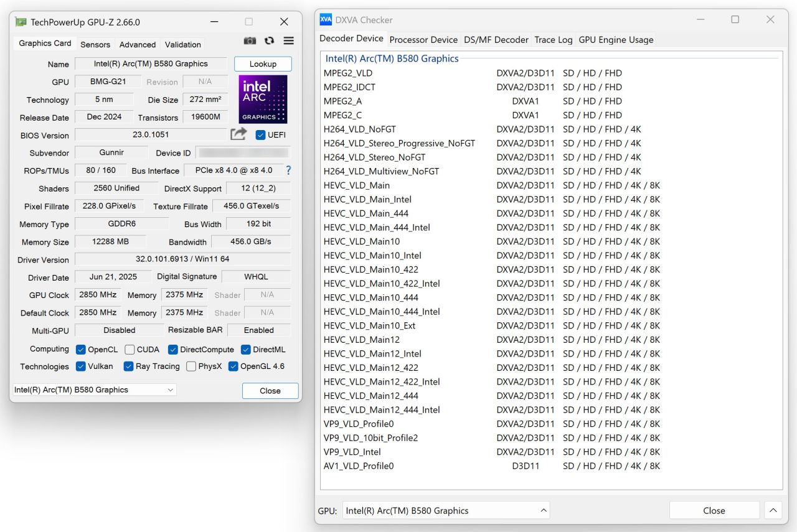
Task: Open the DS/MF Decoder tab
Action: pos(496,40)
